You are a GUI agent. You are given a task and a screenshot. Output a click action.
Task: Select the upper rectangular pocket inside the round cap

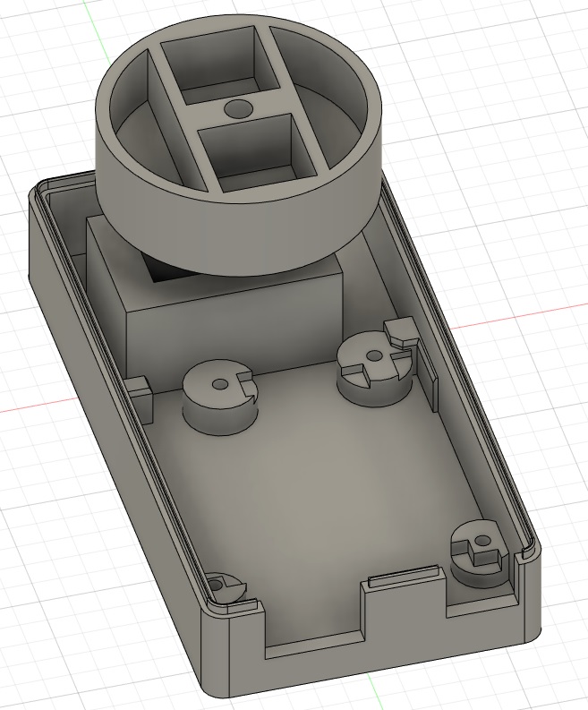click(220, 64)
